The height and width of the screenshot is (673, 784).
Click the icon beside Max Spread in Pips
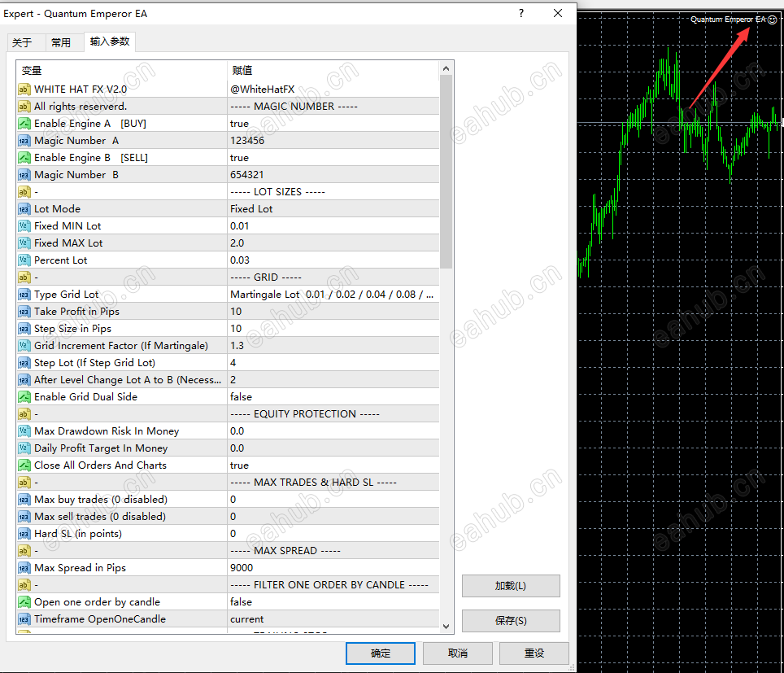click(x=24, y=568)
